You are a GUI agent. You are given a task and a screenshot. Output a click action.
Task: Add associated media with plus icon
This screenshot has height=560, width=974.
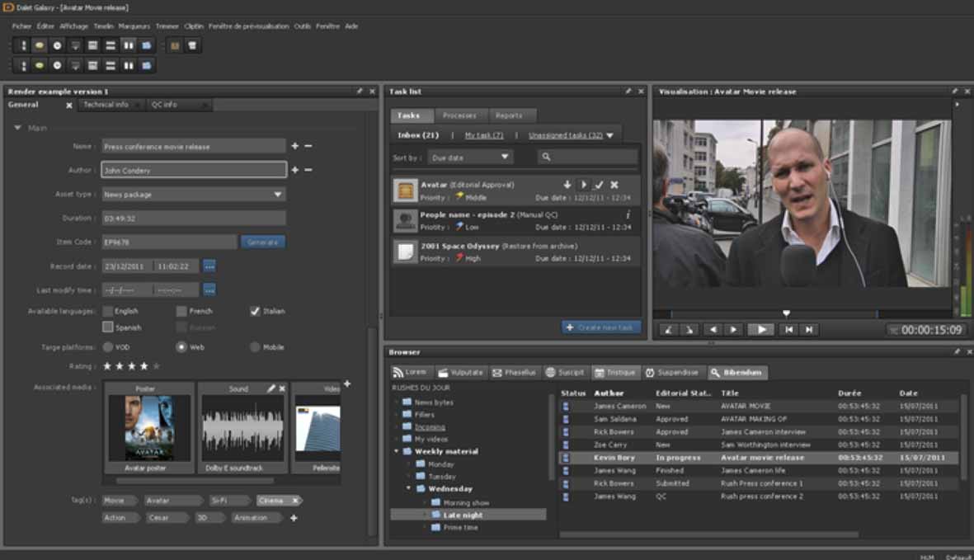347,384
